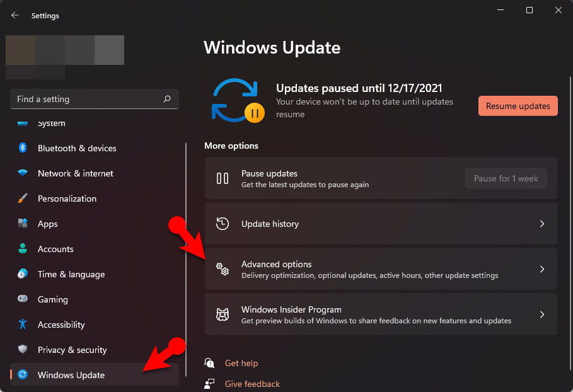
Task: Click the Resume updates button
Action: point(518,106)
